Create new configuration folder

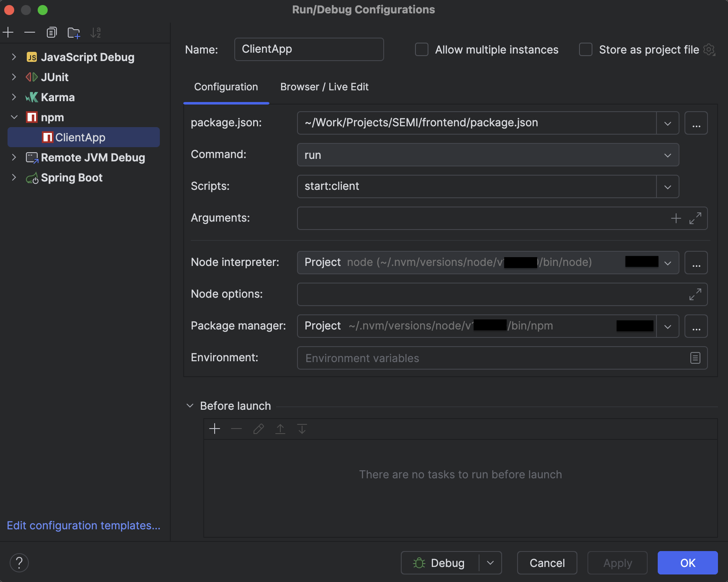pos(74,33)
